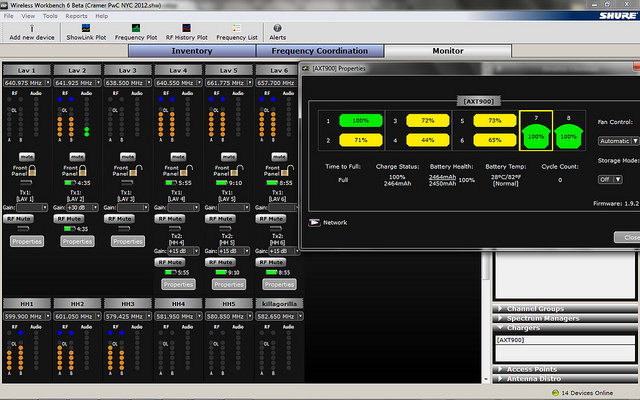Open the HH1 frequency dropdown 599.900 MHz
The height and width of the screenshot is (400, 640).
(x=27, y=316)
